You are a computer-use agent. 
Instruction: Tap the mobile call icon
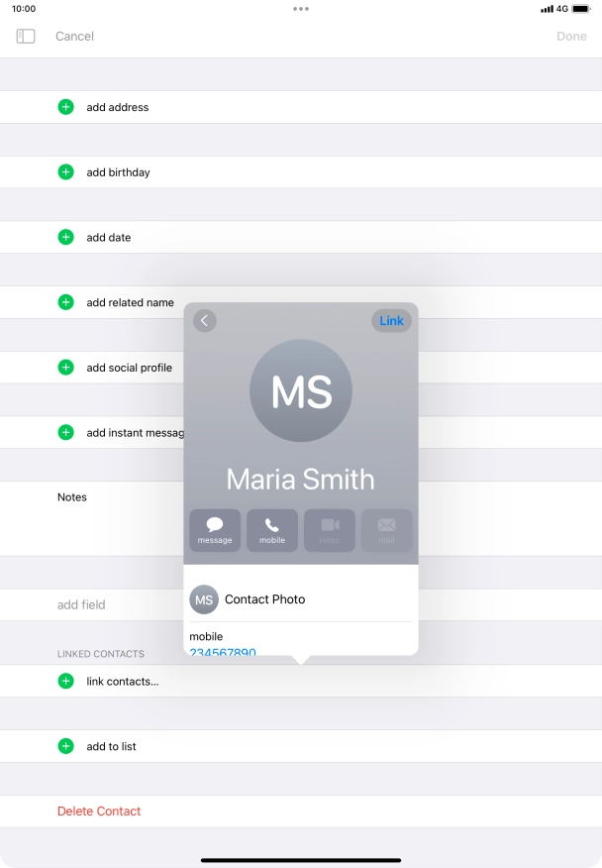point(272,530)
